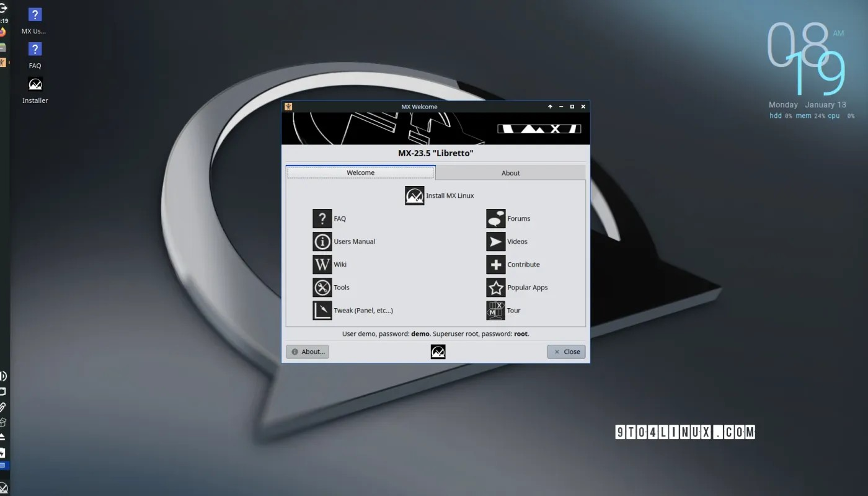868x496 pixels.
Task: Click the panel clock showing :19
Action: pyautogui.click(x=3, y=20)
